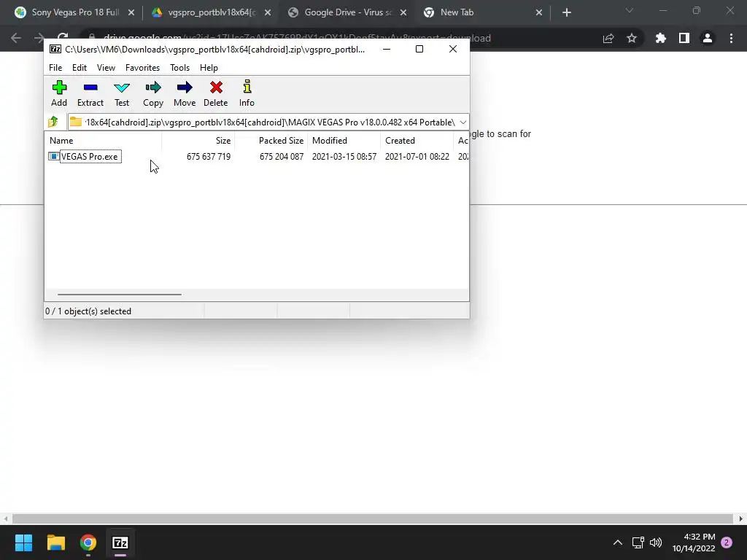This screenshot has height=560, width=747.
Task: Choose the Move toolbar icon
Action: tap(185, 87)
